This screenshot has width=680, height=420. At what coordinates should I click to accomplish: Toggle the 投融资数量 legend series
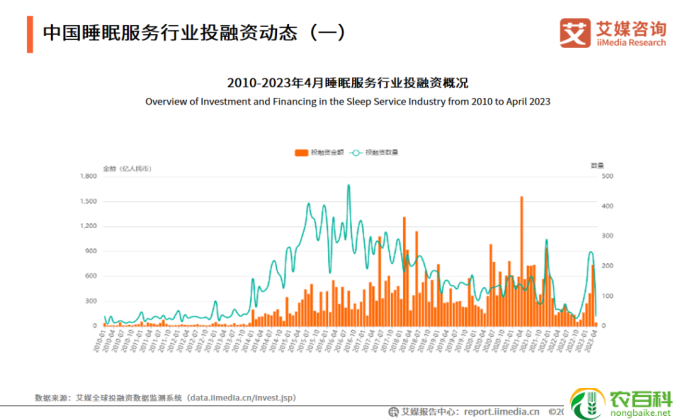click(x=381, y=151)
